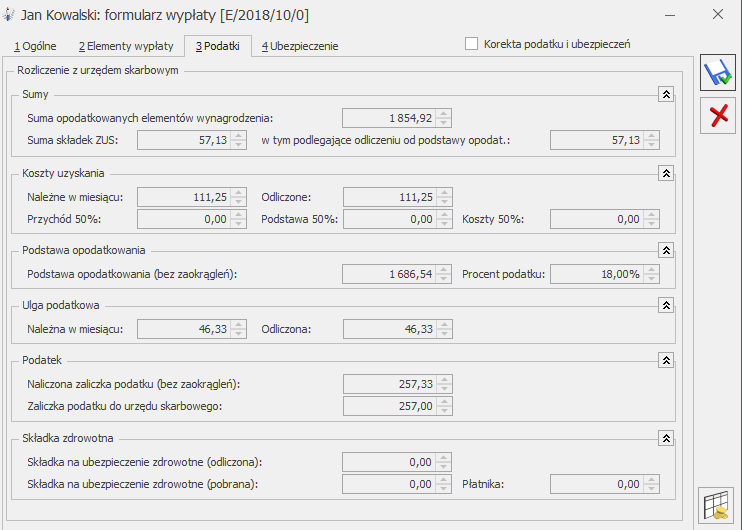Open the table-and-coins icon at the bottom right

(x=716, y=505)
